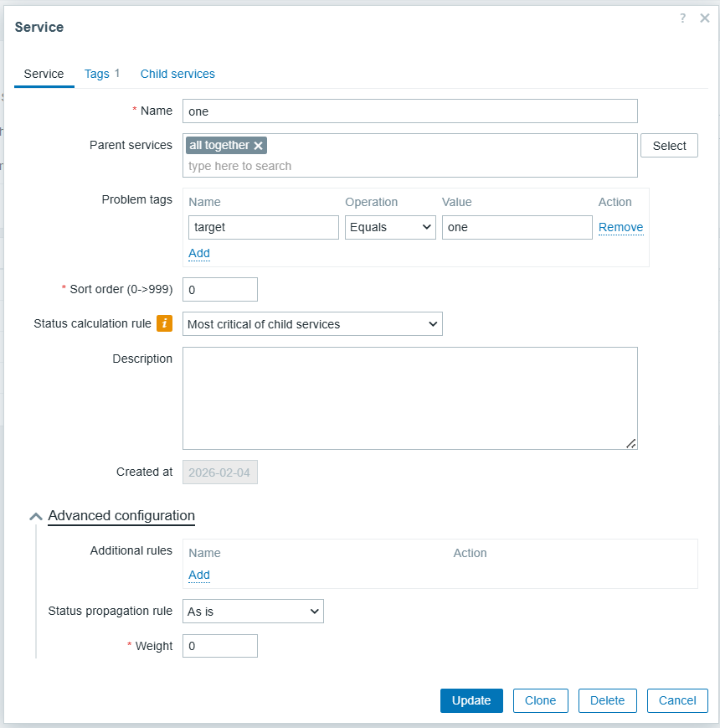Add a new additional rule
The height and width of the screenshot is (728, 720).
pos(199,575)
